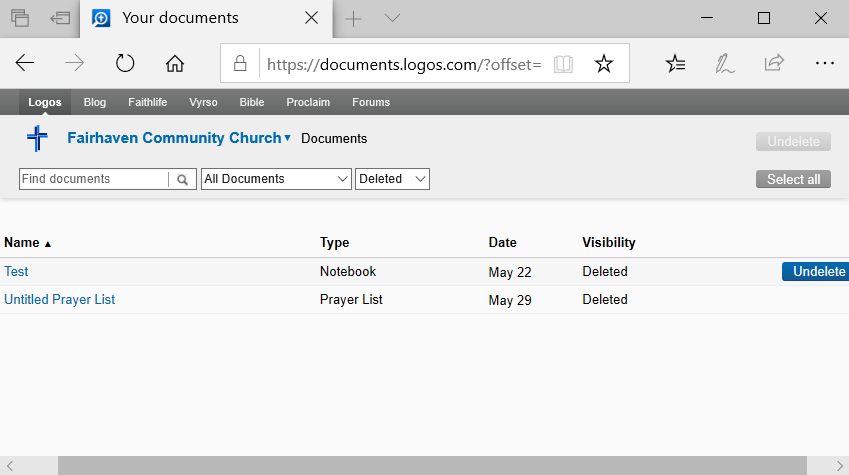
Task: Open the Deleted filter dropdown
Action: pos(392,179)
